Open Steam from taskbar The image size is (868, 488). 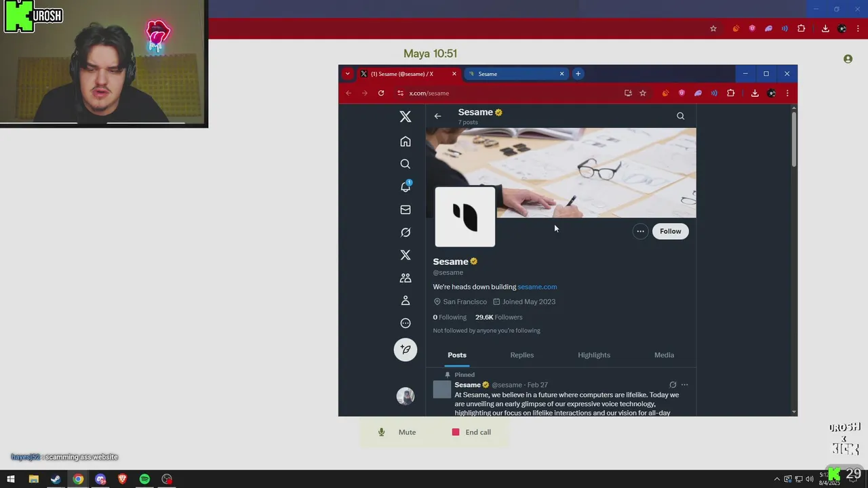(x=56, y=479)
